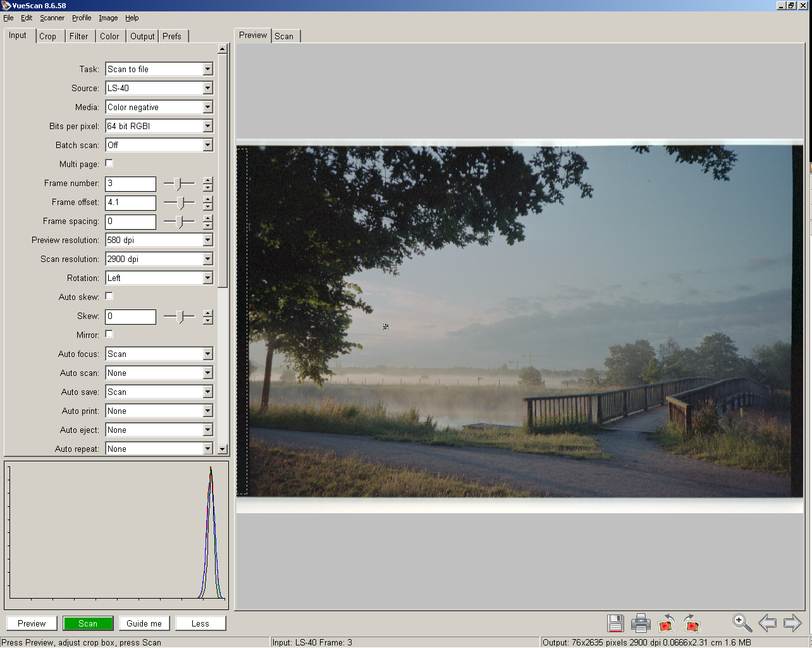Open the Auto save dropdown
Screen dimensions: 812x648
pos(159,392)
